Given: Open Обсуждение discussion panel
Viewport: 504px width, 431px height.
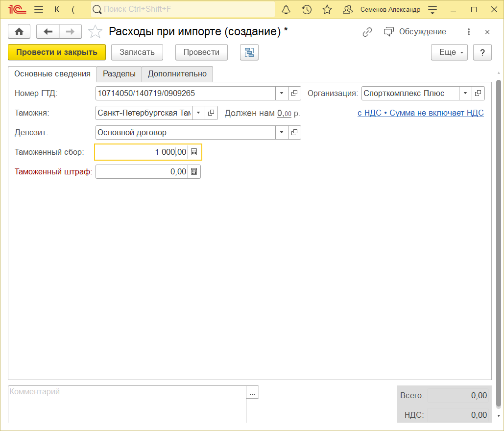Looking at the screenshot, I should pyautogui.click(x=415, y=32).
